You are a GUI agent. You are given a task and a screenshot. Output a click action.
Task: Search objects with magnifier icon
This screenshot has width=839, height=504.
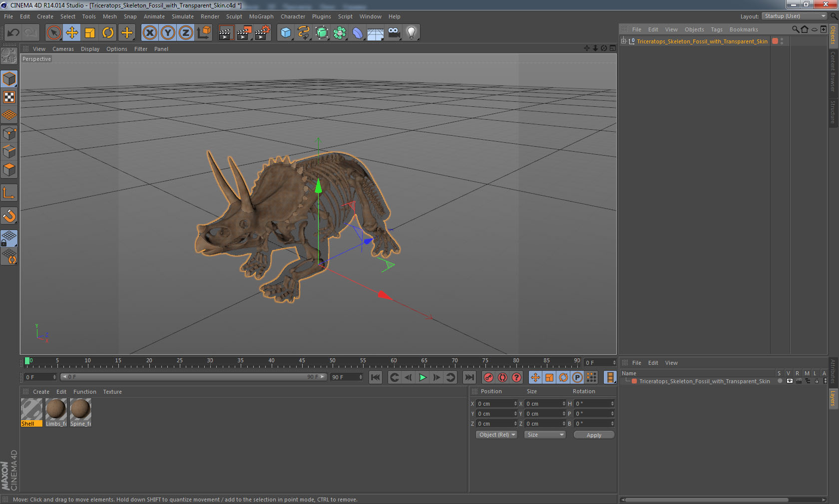tap(796, 29)
